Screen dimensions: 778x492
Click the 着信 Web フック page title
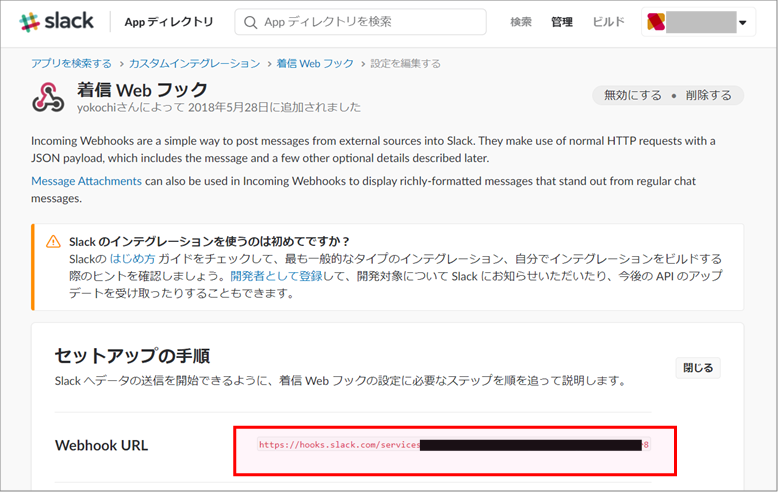click(x=142, y=90)
